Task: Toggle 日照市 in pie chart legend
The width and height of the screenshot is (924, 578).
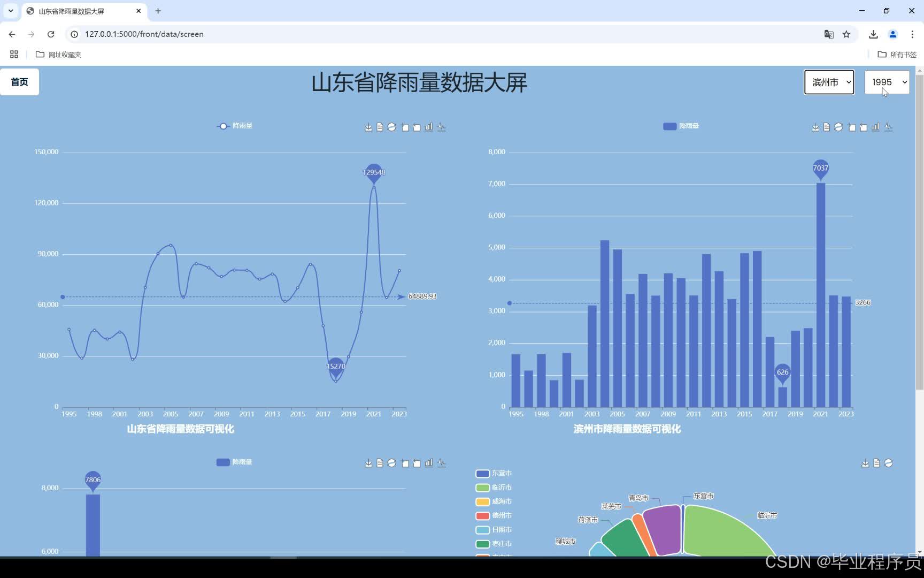Action: [x=494, y=530]
